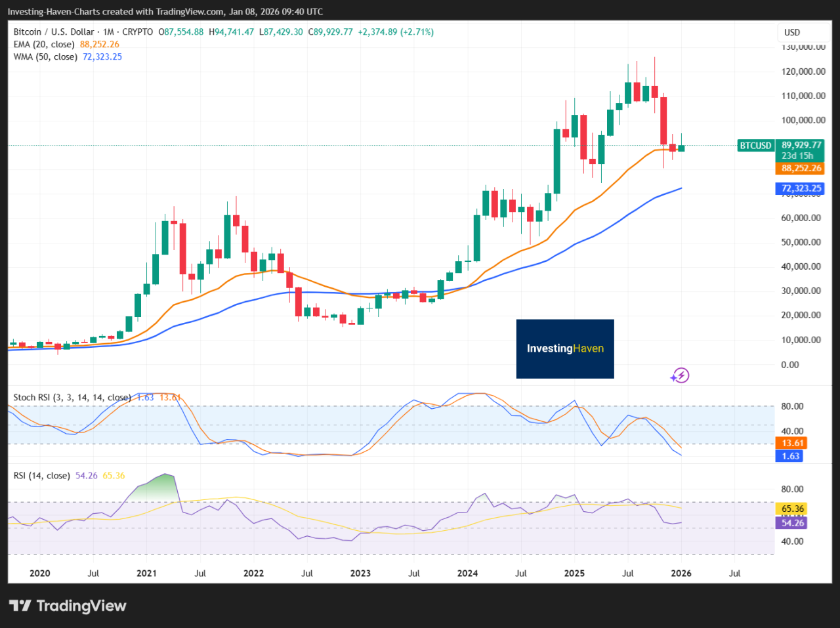Image resolution: width=840 pixels, height=628 pixels.
Task: Click the blue 1.63 Stoch RSI tag
Action: pyautogui.click(x=791, y=456)
